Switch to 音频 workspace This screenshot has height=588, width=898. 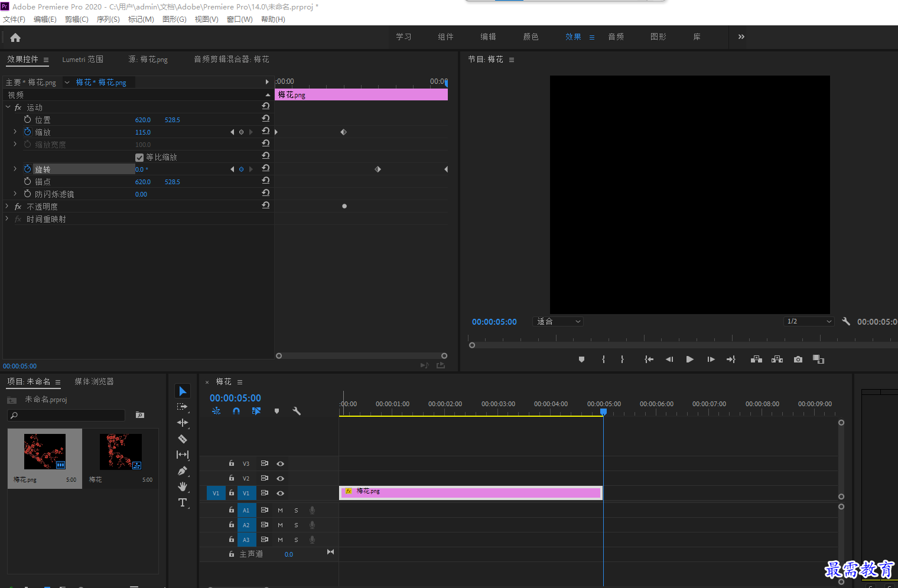click(616, 37)
